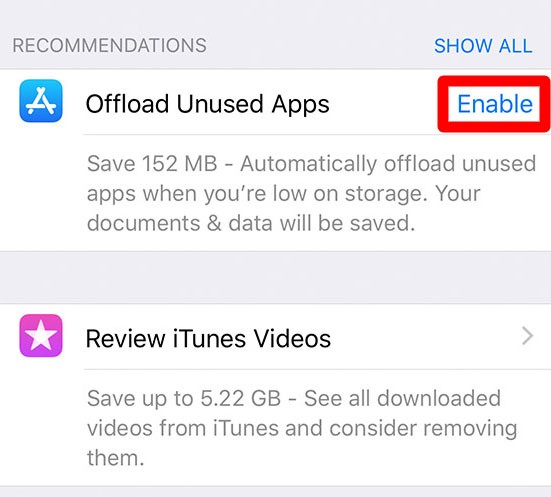The image size is (551, 497).
Task: Open SHOW ALL recommendations
Action: click(483, 46)
